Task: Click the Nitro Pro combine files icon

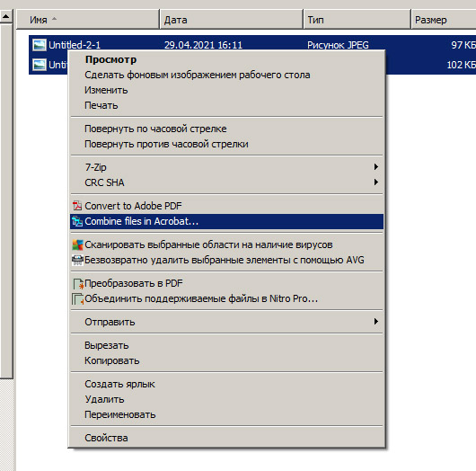Action: [78, 298]
